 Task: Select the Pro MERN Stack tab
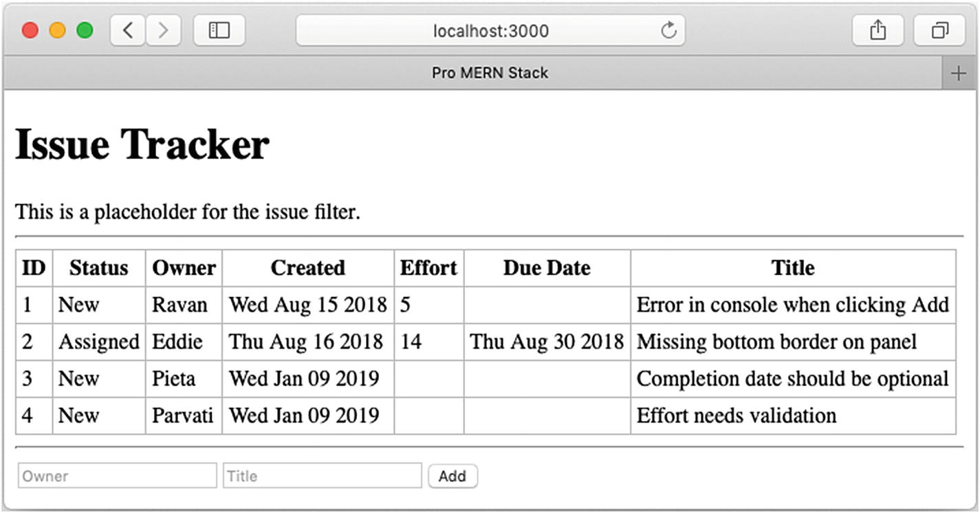(x=490, y=73)
